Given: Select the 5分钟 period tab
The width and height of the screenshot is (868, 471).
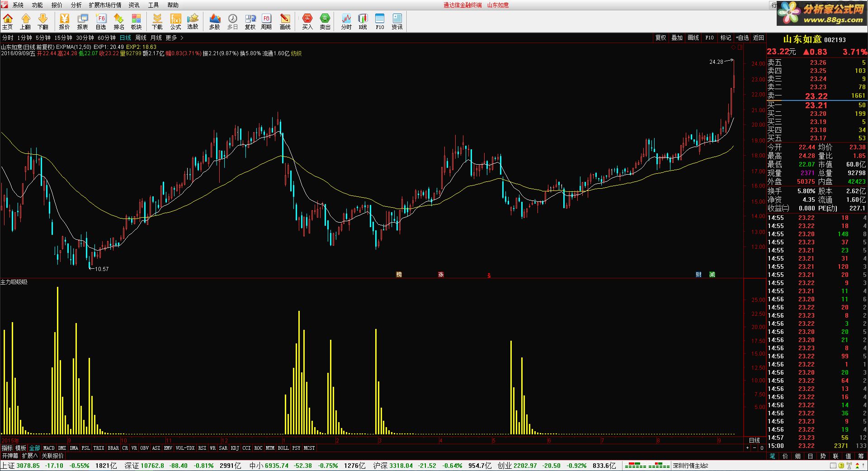Looking at the screenshot, I should tap(43, 38).
